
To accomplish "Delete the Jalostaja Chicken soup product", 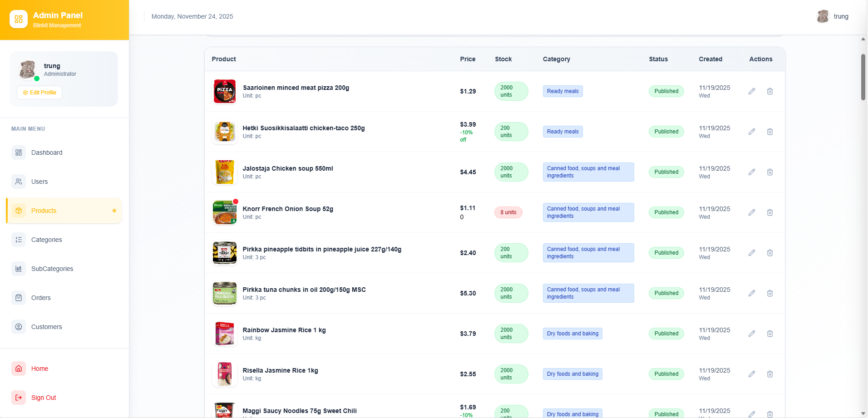I will (770, 172).
